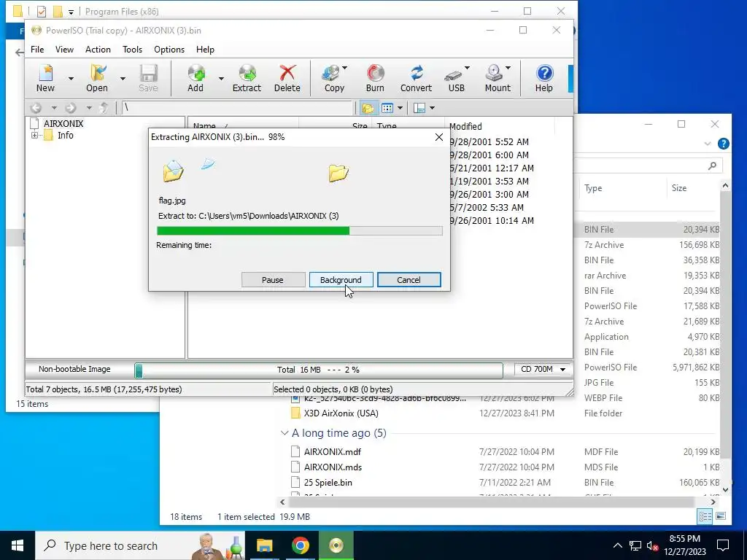Select the X3D AirXonix (USA) folder
Viewport: 747px width, 560px height.
pyautogui.click(x=341, y=413)
